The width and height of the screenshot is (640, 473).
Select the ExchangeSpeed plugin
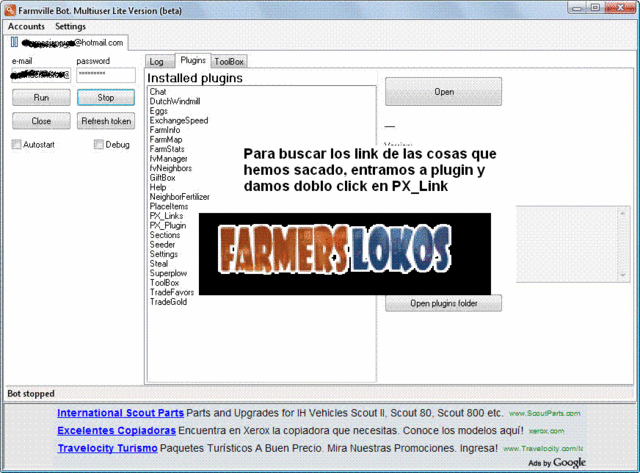[179, 120]
